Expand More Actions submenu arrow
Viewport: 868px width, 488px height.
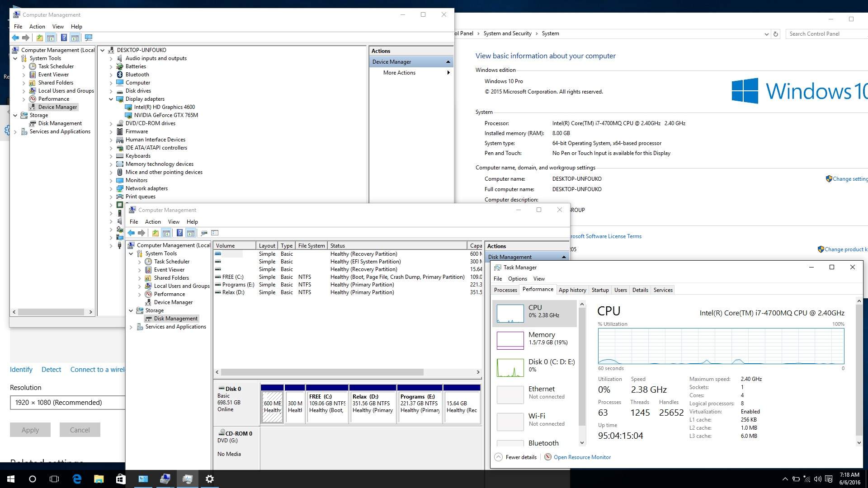pos(448,73)
